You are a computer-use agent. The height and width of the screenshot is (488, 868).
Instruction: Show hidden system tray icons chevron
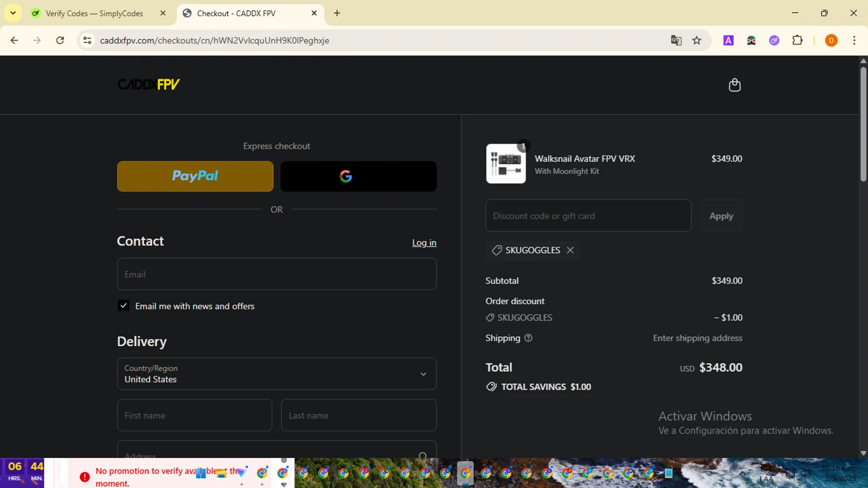click(742, 474)
